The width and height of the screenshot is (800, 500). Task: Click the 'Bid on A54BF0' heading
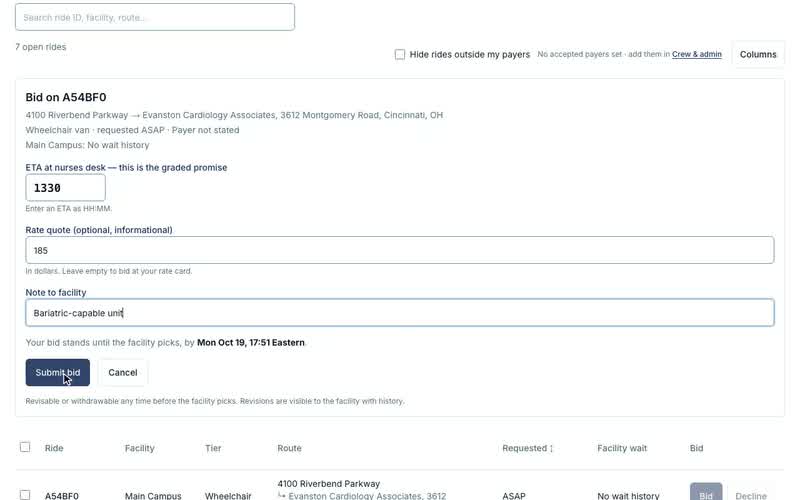(66, 97)
